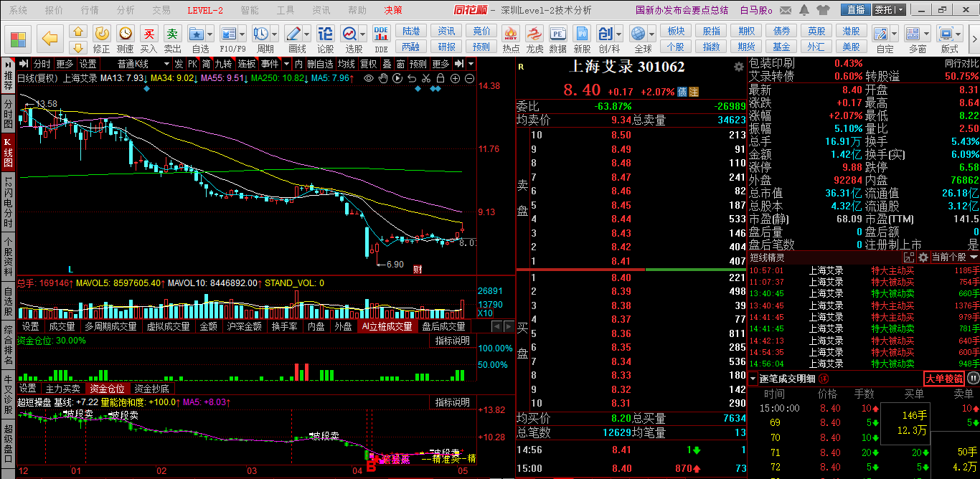Click the 修正 refresh icon
980x479 pixels.
(x=102, y=34)
